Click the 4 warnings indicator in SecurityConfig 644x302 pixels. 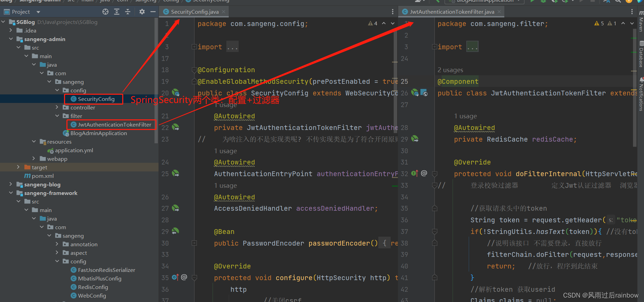[x=373, y=23]
